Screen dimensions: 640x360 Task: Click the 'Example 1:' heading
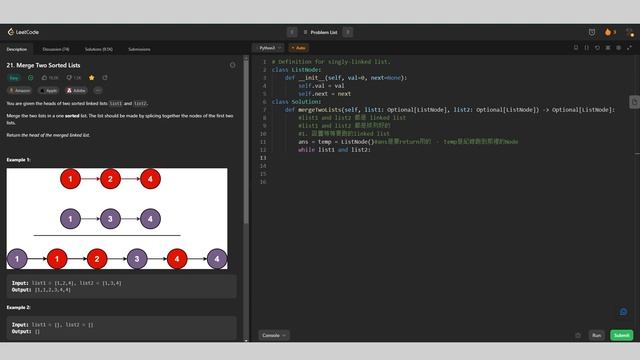[18, 160]
